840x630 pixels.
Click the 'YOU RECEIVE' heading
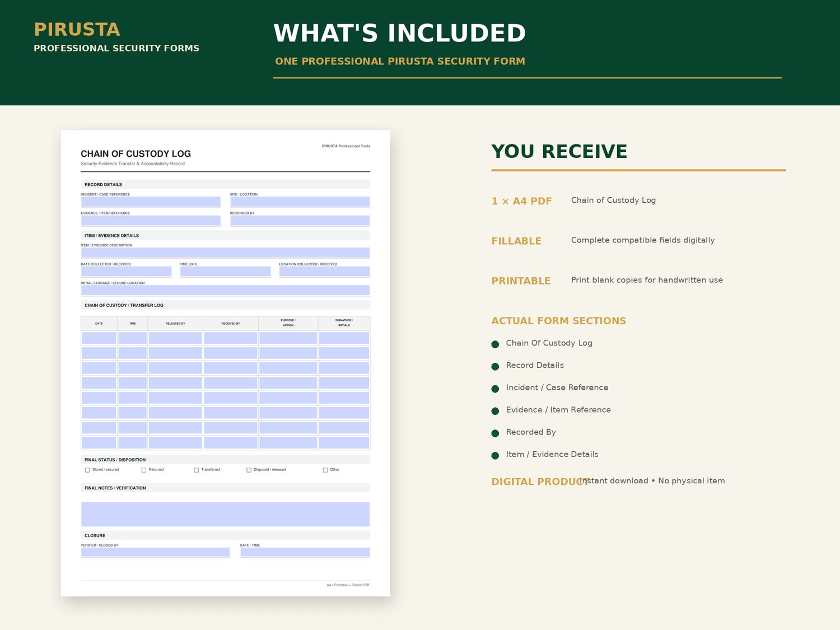(559, 151)
